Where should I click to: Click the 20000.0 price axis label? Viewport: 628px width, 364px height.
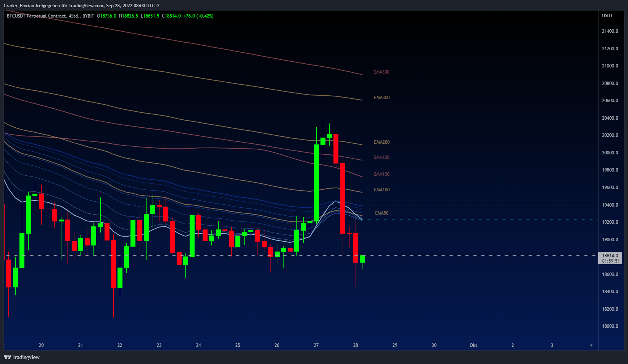point(610,153)
